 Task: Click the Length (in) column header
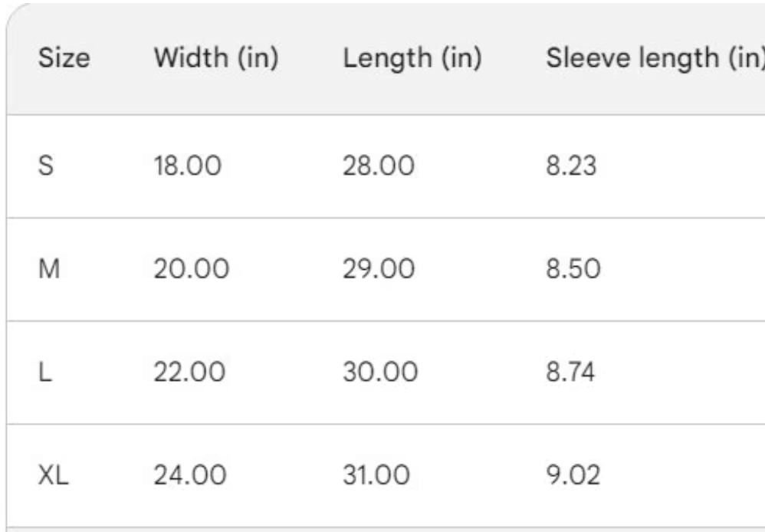click(x=412, y=61)
